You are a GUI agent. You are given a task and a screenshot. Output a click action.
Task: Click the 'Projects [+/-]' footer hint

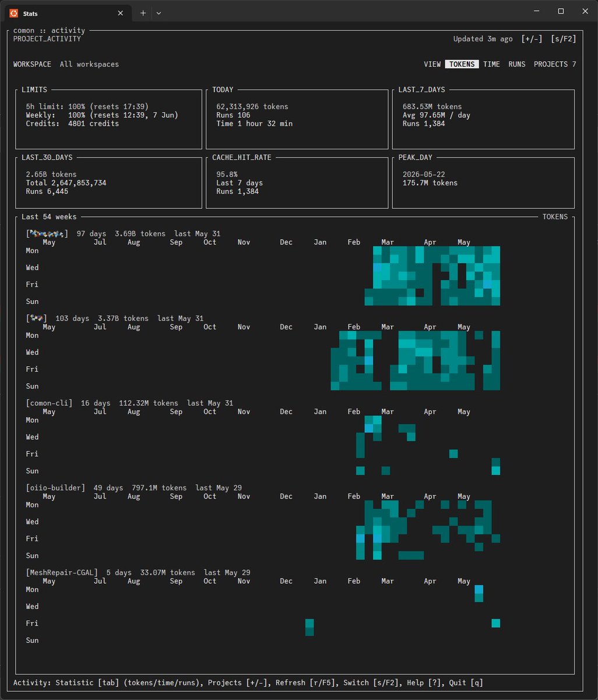coord(237,682)
